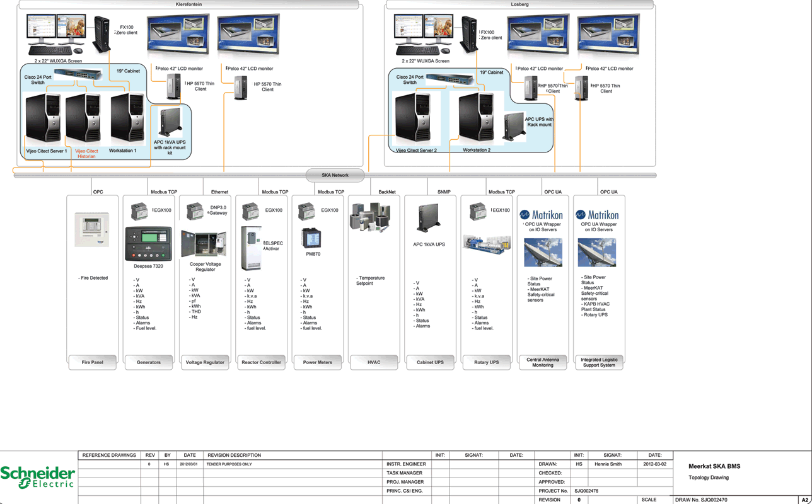The width and height of the screenshot is (812, 504).
Task: Click the A2 sheet size cell
Action: [805, 500]
